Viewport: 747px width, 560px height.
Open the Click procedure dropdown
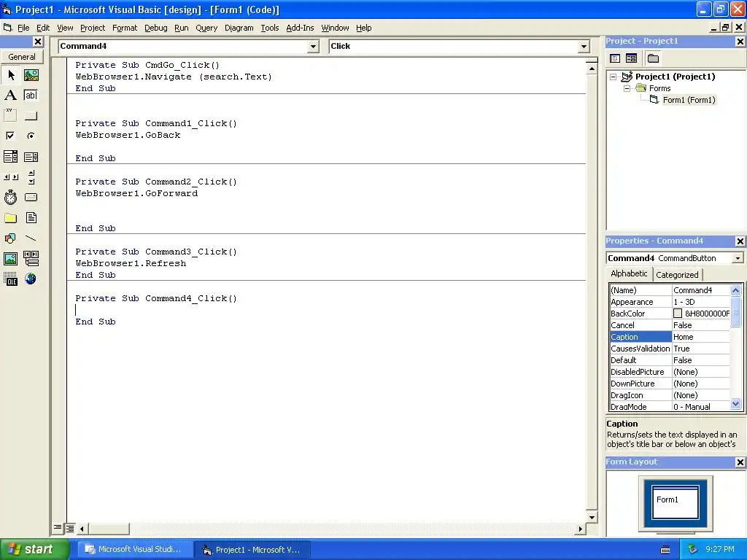[584, 46]
